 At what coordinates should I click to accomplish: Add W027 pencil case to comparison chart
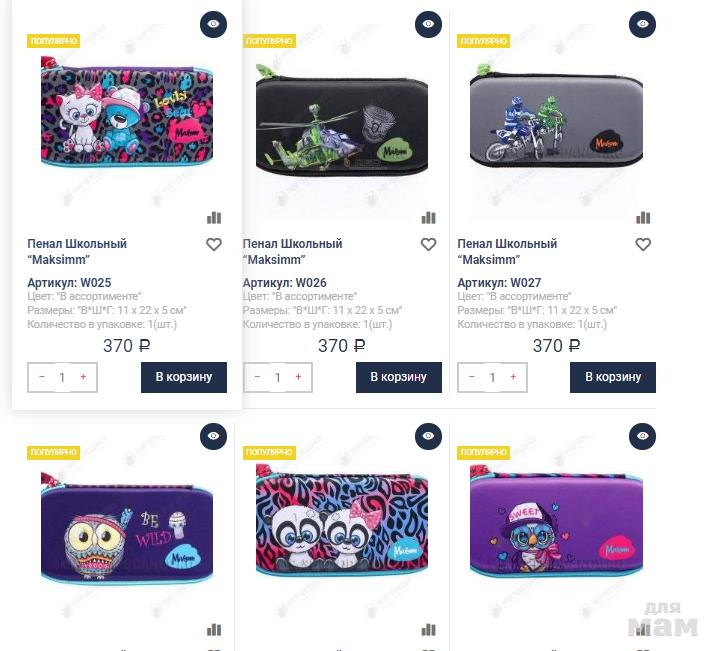click(x=643, y=218)
